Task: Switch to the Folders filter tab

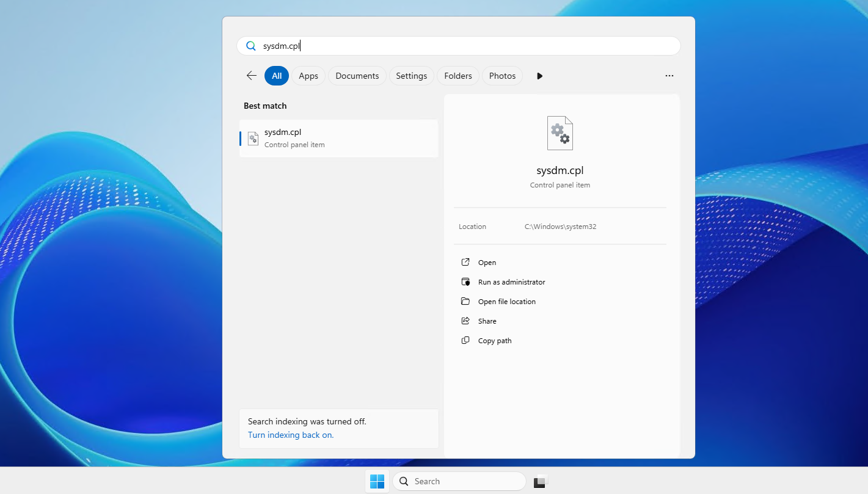Action: pyautogui.click(x=458, y=76)
